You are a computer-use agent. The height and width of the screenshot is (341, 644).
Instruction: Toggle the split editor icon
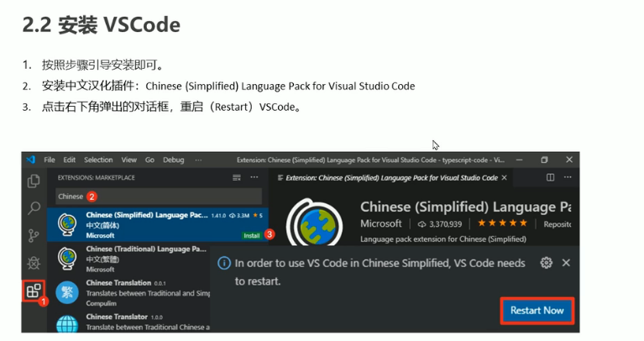(x=550, y=178)
